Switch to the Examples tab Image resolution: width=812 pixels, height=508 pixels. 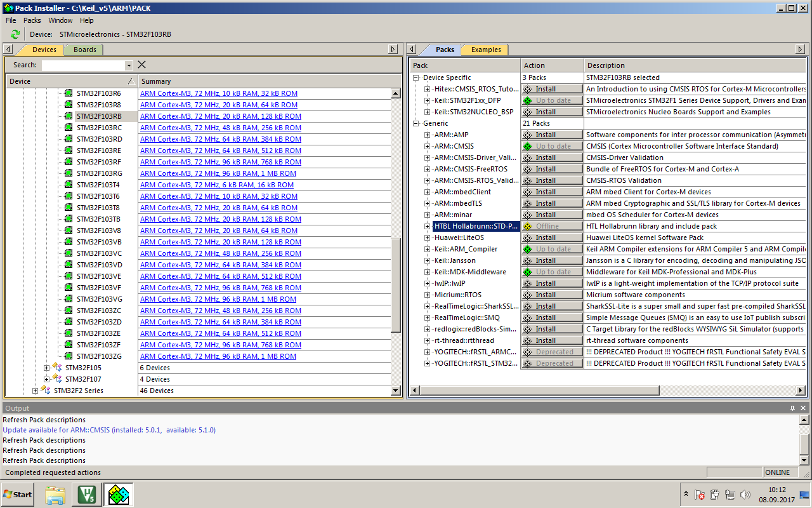coord(486,50)
